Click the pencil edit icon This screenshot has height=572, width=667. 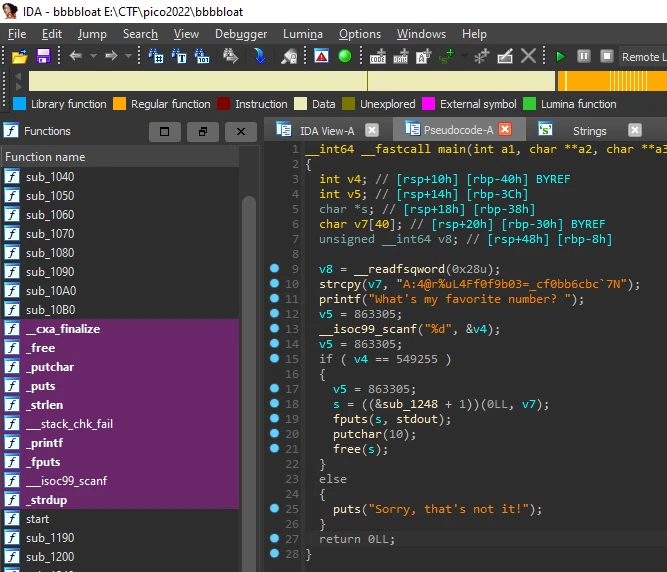505,56
